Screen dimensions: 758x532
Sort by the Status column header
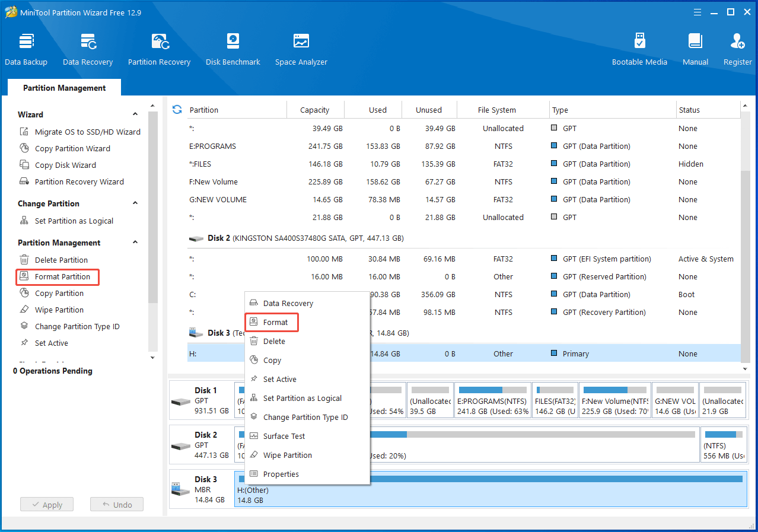coord(708,110)
